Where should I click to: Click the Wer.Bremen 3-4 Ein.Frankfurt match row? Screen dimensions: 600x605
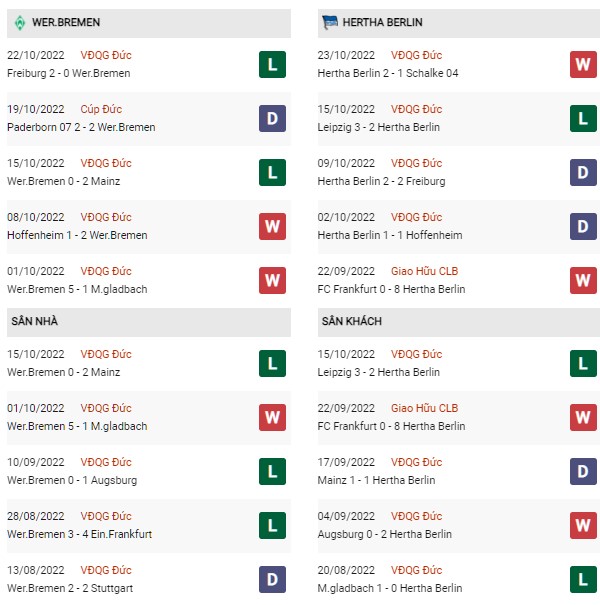[149, 526]
